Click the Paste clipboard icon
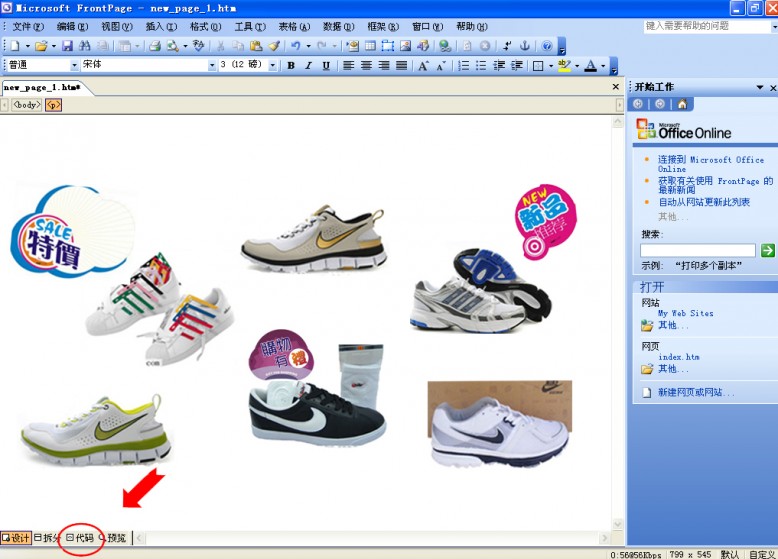The width and height of the screenshot is (778, 559). (x=256, y=46)
